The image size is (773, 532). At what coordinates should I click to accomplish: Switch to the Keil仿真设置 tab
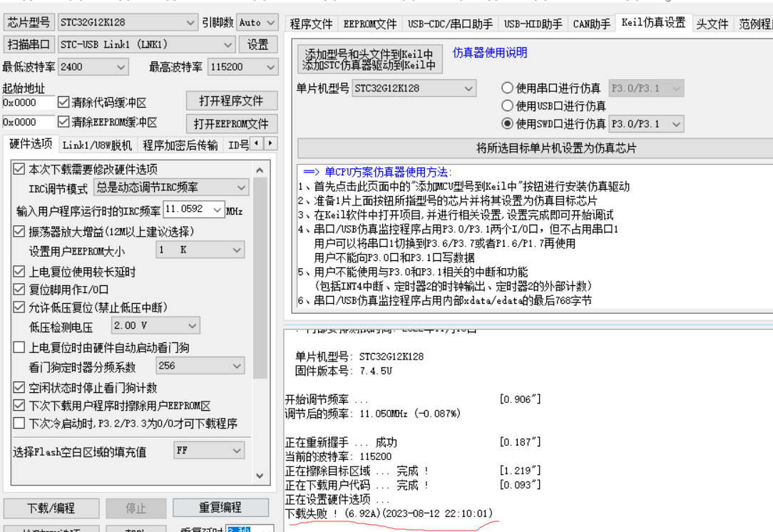654,22
